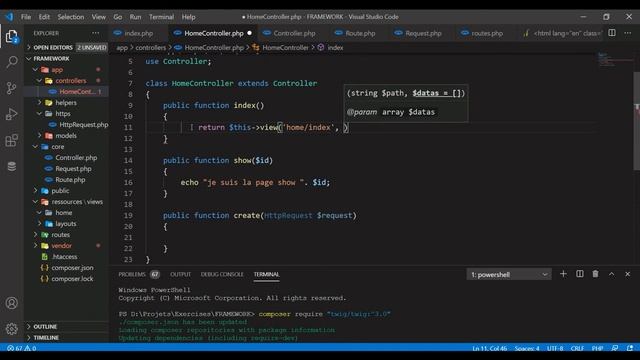
Task: Close the terminal panel
Action: point(627,274)
